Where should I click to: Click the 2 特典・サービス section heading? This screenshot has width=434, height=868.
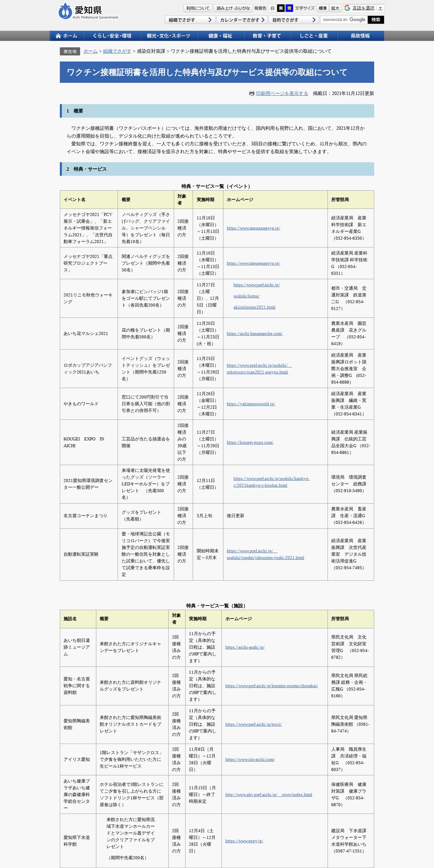tap(217, 169)
